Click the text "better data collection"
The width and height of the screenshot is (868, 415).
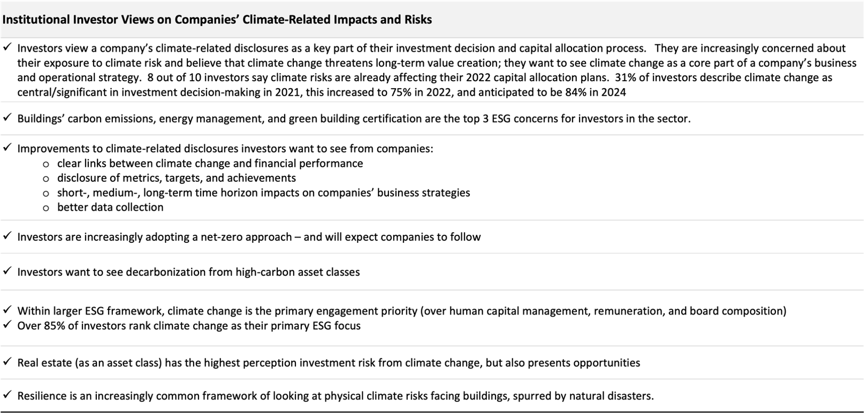tap(110, 207)
